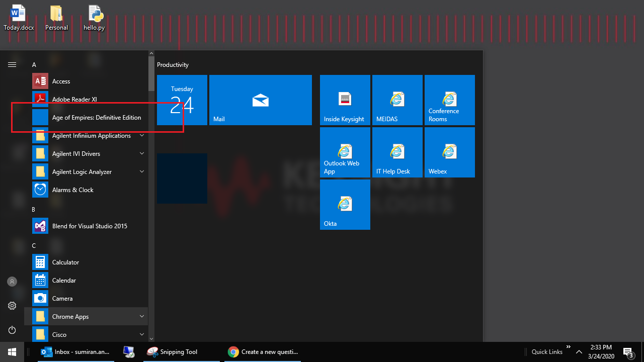Open Quick Links toolbar
Viewport: 644px width, 362px height.
(547, 352)
